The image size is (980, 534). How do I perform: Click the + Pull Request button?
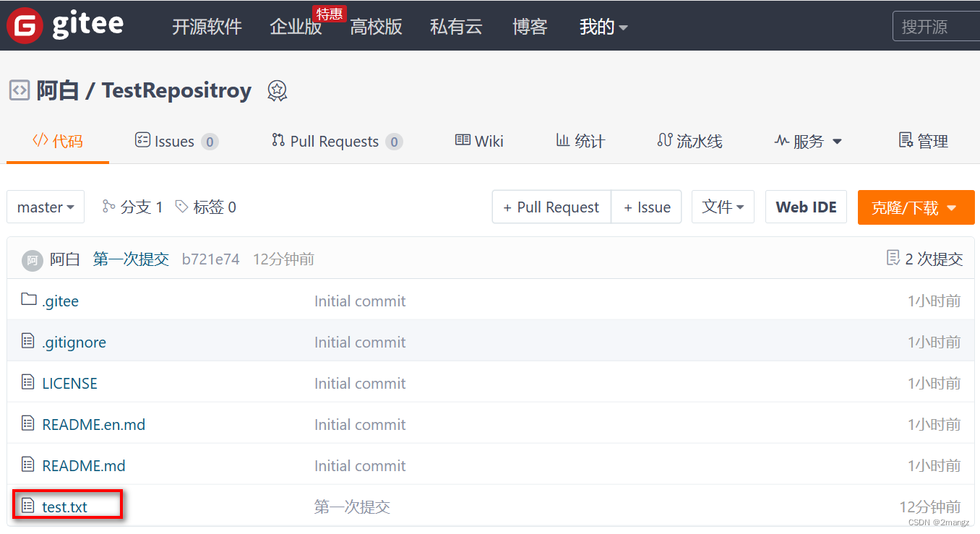[x=552, y=207]
